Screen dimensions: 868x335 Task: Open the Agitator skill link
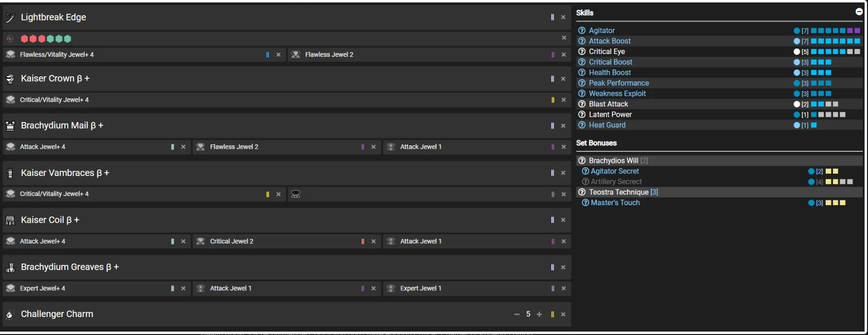coord(602,31)
